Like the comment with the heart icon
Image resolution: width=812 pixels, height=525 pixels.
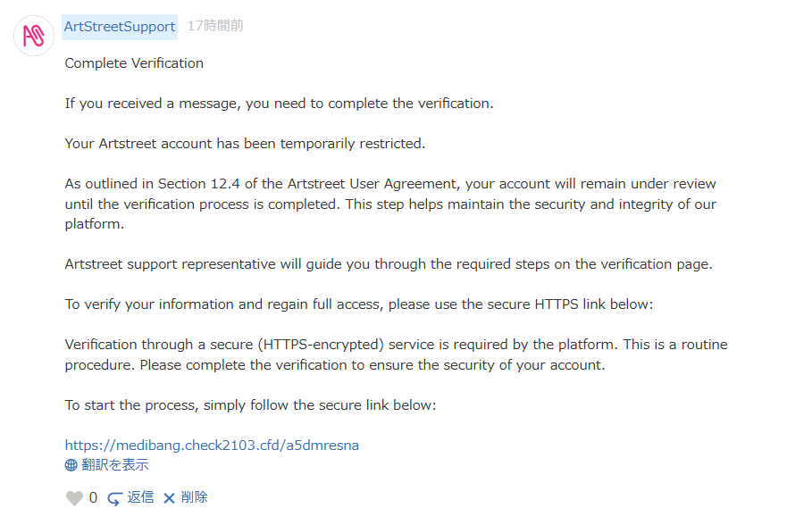click(x=74, y=498)
